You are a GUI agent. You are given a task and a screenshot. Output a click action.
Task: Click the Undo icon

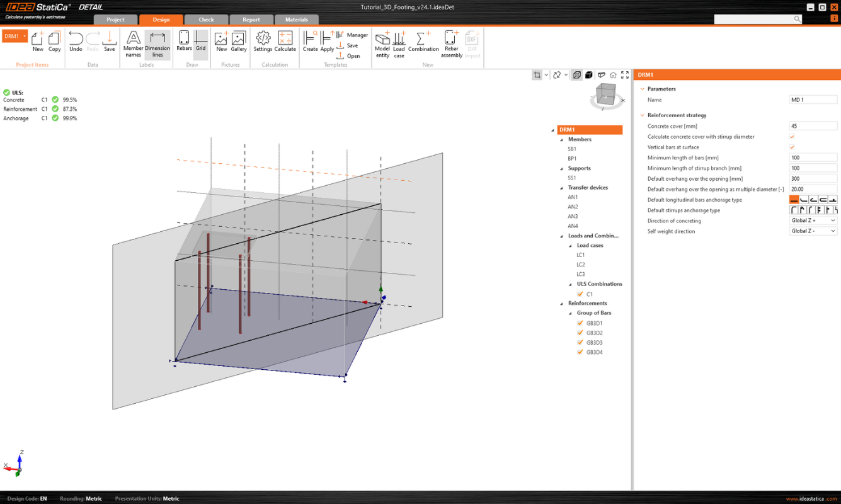click(76, 42)
